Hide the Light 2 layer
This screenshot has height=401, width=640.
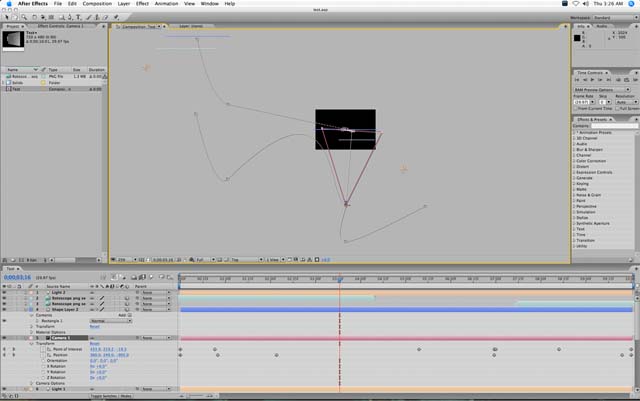click(x=4, y=292)
